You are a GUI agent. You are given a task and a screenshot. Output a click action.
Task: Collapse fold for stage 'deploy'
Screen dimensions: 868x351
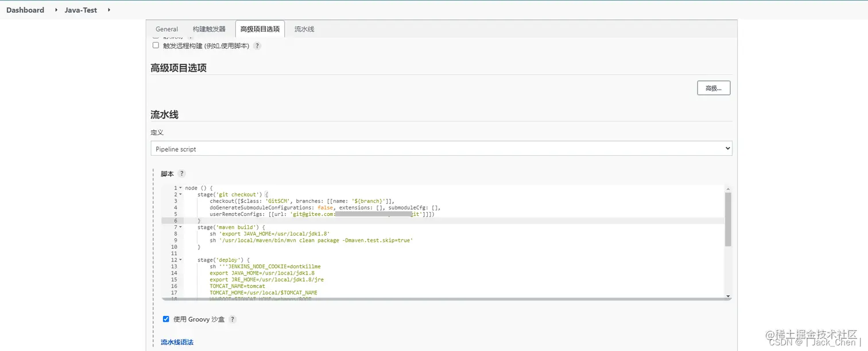click(180, 260)
